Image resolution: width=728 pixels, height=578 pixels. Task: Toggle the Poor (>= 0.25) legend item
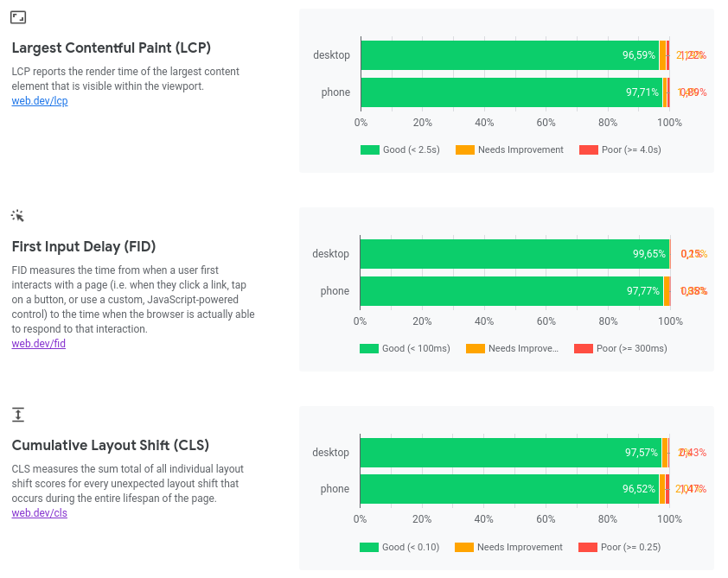point(619,547)
